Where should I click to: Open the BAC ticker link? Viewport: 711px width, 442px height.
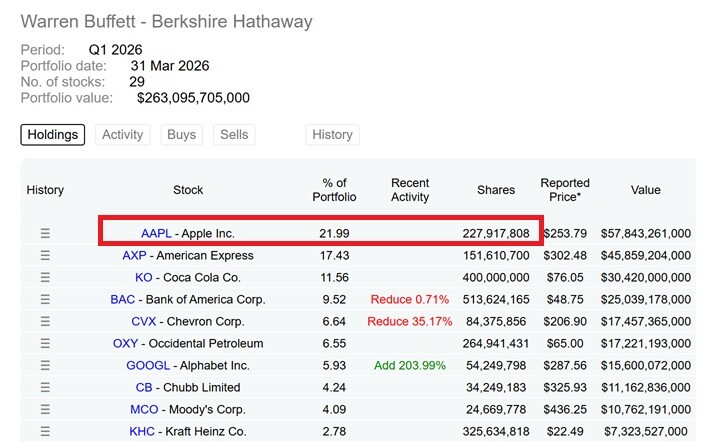coord(122,300)
